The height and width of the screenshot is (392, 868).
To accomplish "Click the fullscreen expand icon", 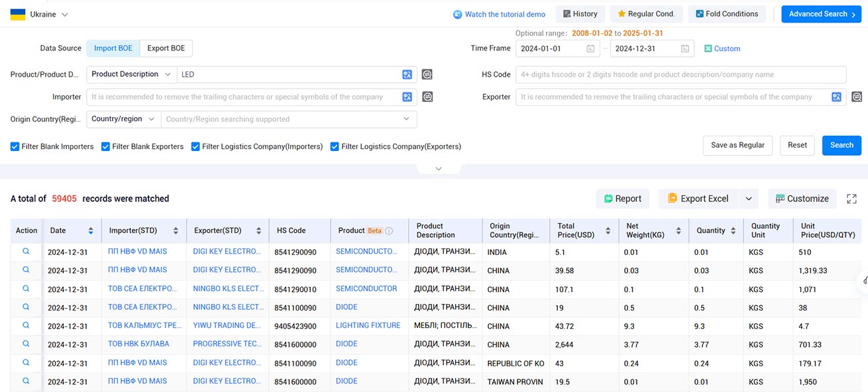I will [x=852, y=199].
